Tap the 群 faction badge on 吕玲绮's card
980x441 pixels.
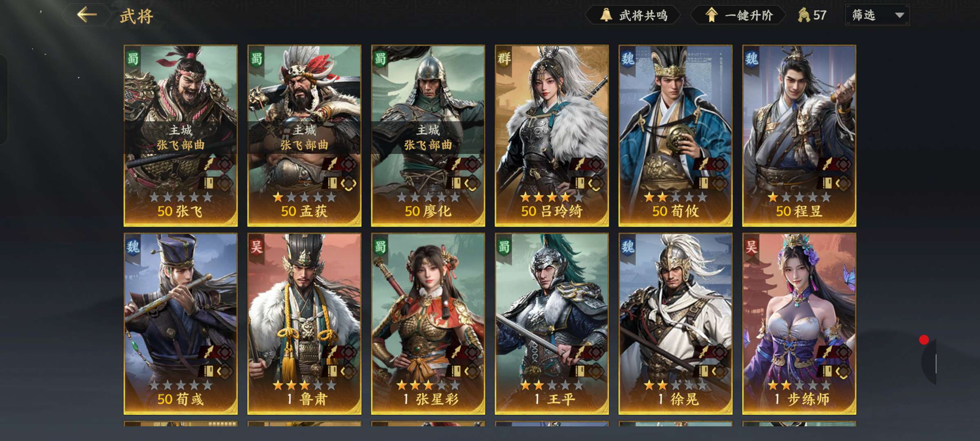coord(504,60)
